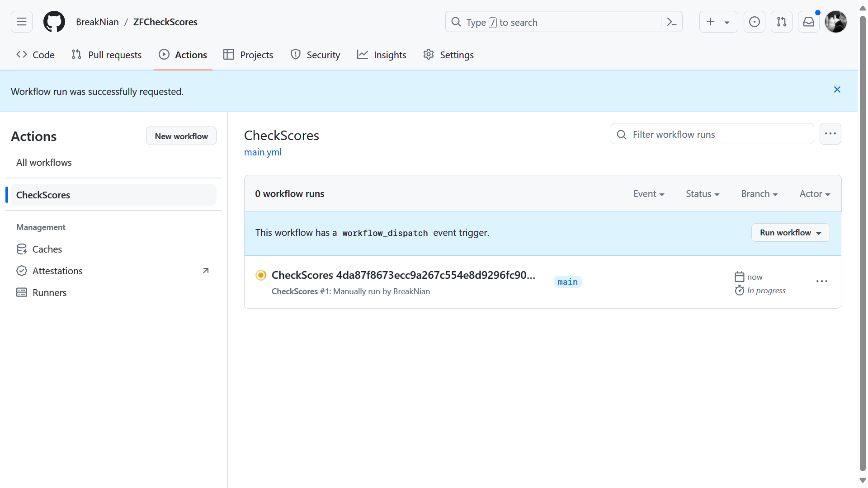The height and width of the screenshot is (488, 868).
Task: Select CheckScores workflow in sidebar
Action: pyautogui.click(x=113, y=195)
